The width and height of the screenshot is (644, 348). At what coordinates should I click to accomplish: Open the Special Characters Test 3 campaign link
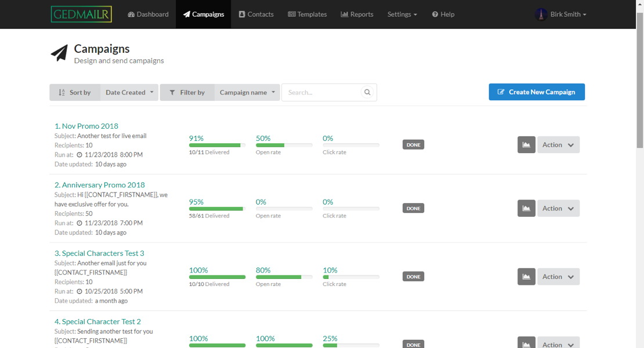[x=99, y=253]
